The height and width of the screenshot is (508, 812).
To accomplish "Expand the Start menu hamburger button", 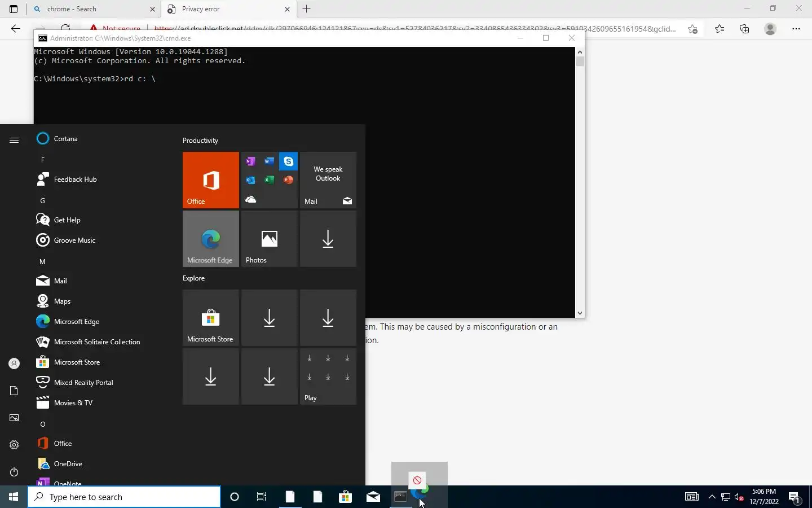I will (14, 140).
